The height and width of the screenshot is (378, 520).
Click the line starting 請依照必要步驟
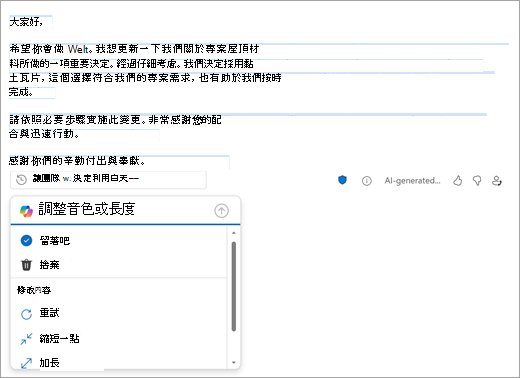coord(115,120)
